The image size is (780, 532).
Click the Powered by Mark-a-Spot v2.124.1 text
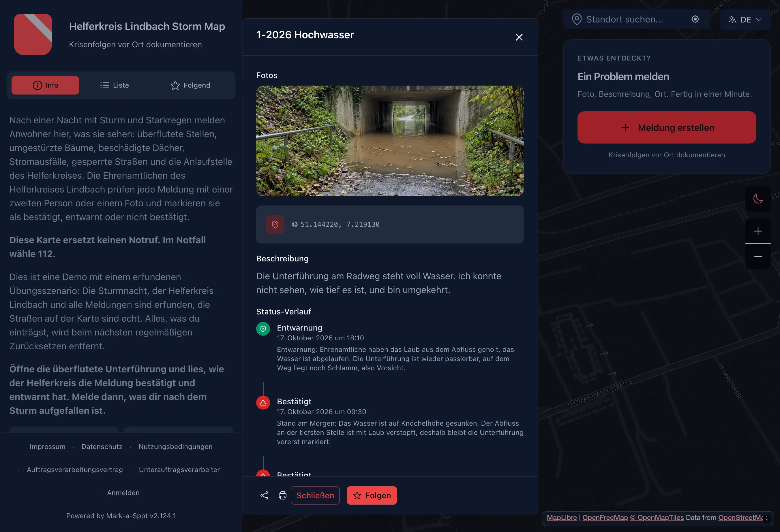tap(121, 516)
